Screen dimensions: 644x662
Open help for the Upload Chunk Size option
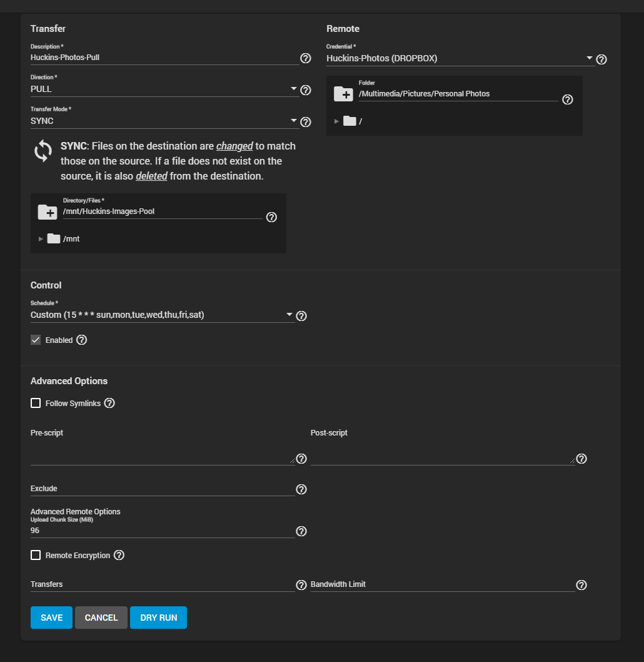(301, 531)
